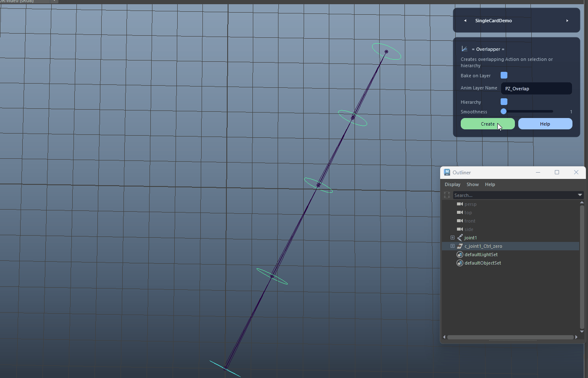The height and width of the screenshot is (378, 588).
Task: Click the SingleCardDemo title
Action: (x=493, y=21)
